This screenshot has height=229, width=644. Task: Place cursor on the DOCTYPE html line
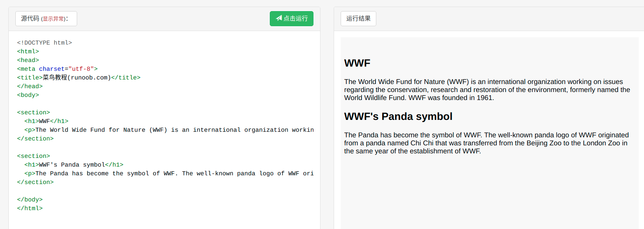[x=44, y=43]
